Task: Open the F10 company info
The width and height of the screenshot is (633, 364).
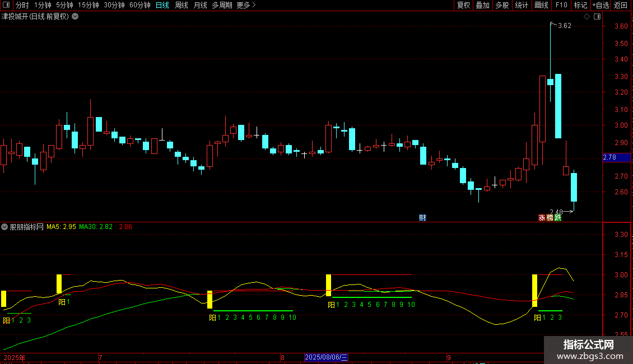Action: pyautogui.click(x=561, y=5)
